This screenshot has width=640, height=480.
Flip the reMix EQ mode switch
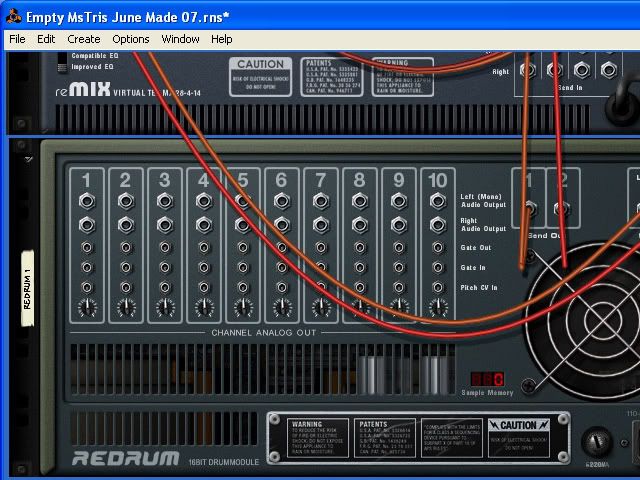click(x=62, y=62)
